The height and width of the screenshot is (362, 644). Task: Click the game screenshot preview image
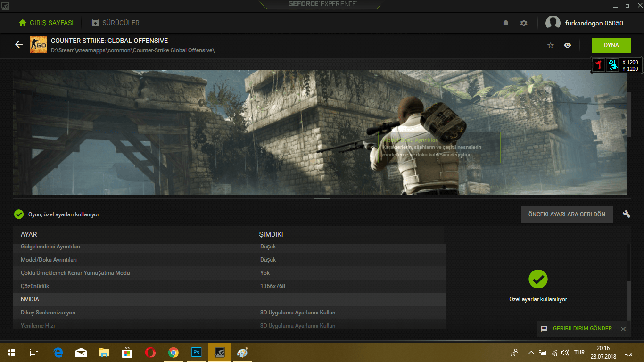pos(320,132)
